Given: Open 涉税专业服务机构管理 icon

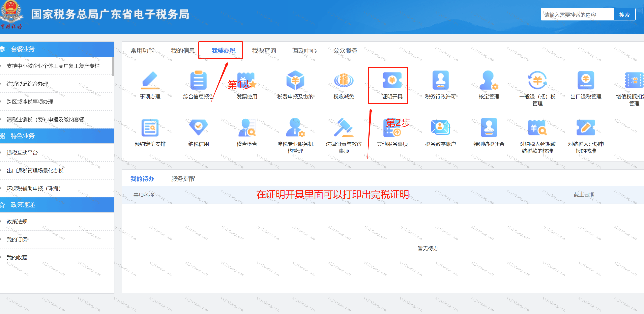Looking at the screenshot, I should tap(295, 128).
